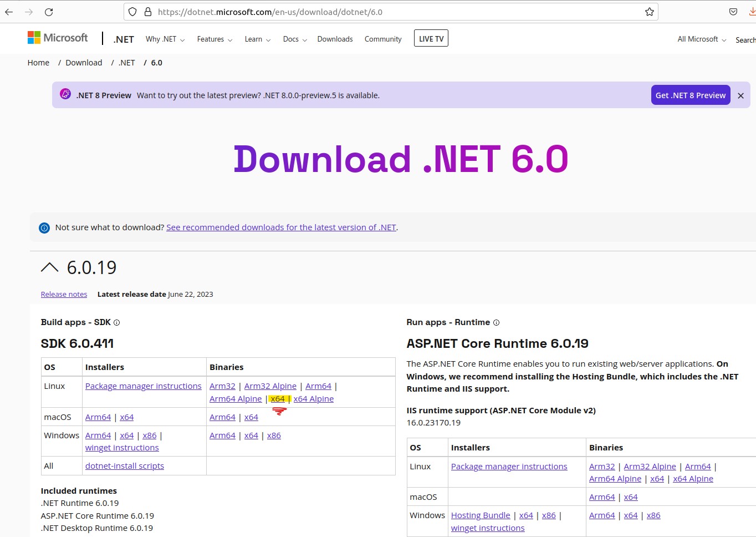Open Runtime Windows winget instructions
This screenshot has width=756, height=537.
point(488,528)
